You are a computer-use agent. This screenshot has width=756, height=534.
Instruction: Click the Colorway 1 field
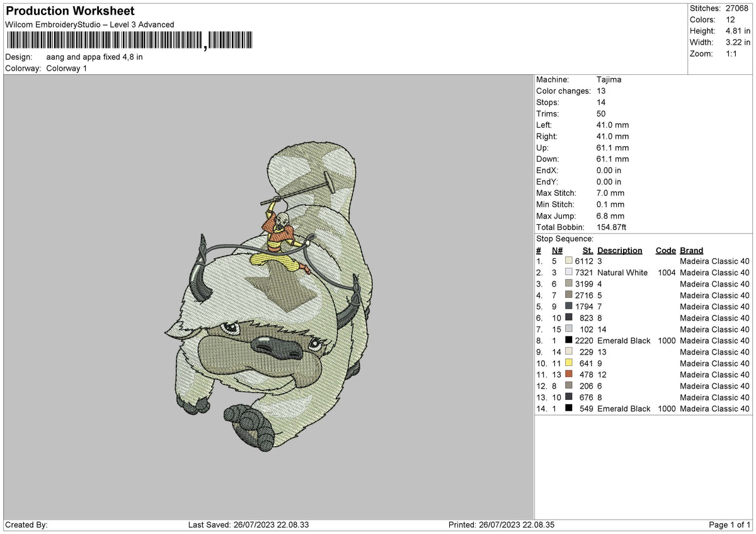pyautogui.click(x=66, y=69)
